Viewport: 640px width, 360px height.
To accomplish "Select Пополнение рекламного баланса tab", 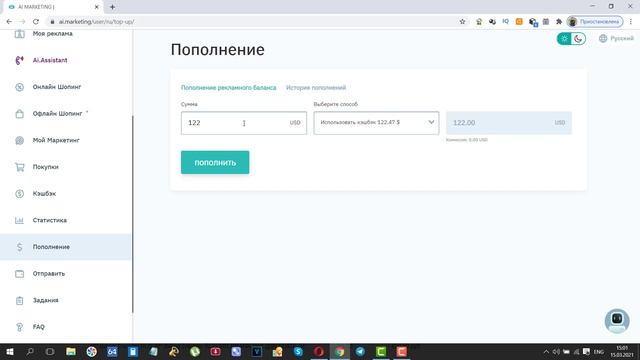I will click(229, 88).
